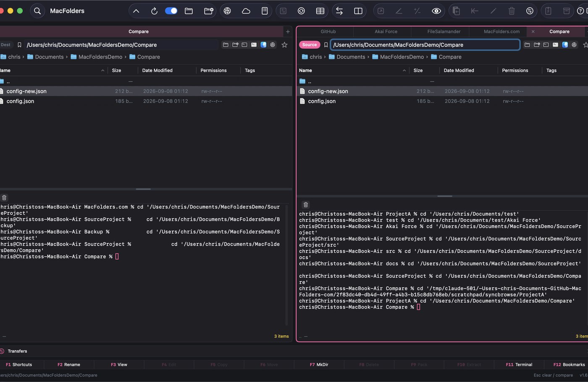This screenshot has height=382, width=588.
Task: Toggle the dual-pane layout icon
Action: (x=358, y=11)
